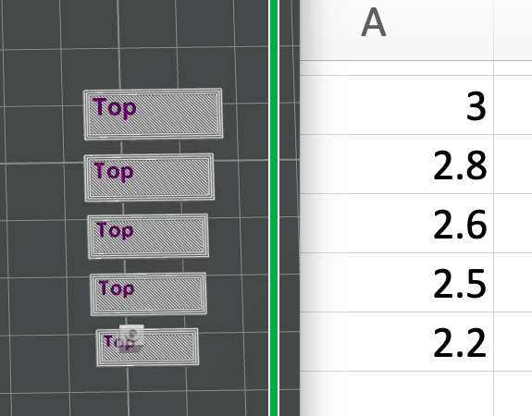
Task: Click the green vertical divider line
Action: tap(274, 208)
